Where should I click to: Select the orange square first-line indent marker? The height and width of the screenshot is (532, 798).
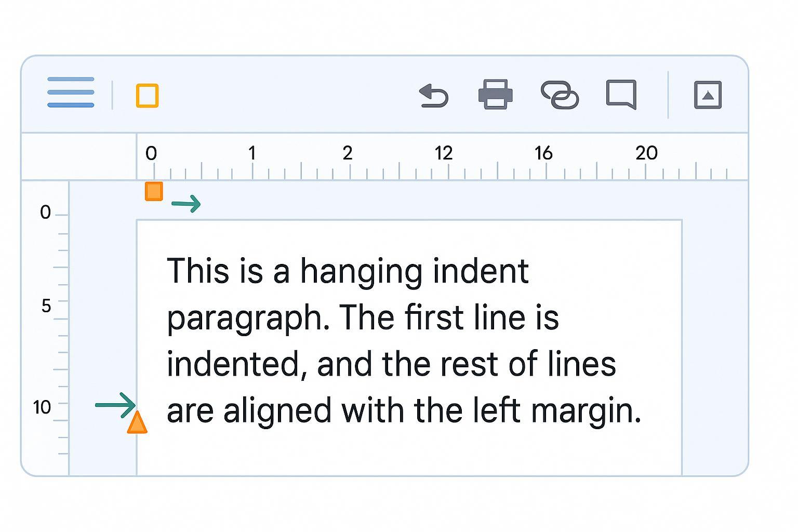coord(154,191)
